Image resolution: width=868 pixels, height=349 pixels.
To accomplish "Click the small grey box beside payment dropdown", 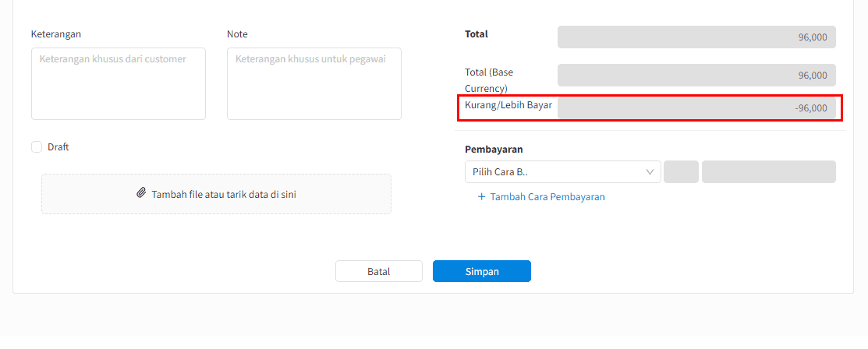I will pos(681,172).
